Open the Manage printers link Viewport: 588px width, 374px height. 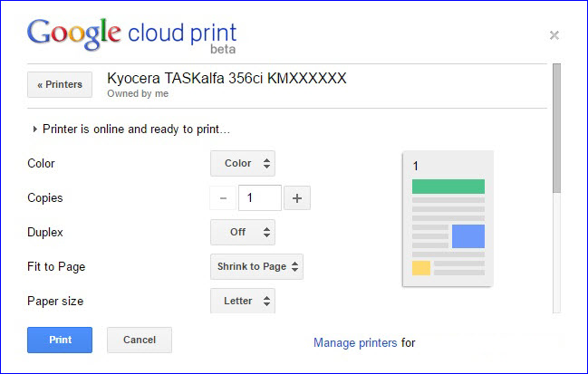pos(355,343)
